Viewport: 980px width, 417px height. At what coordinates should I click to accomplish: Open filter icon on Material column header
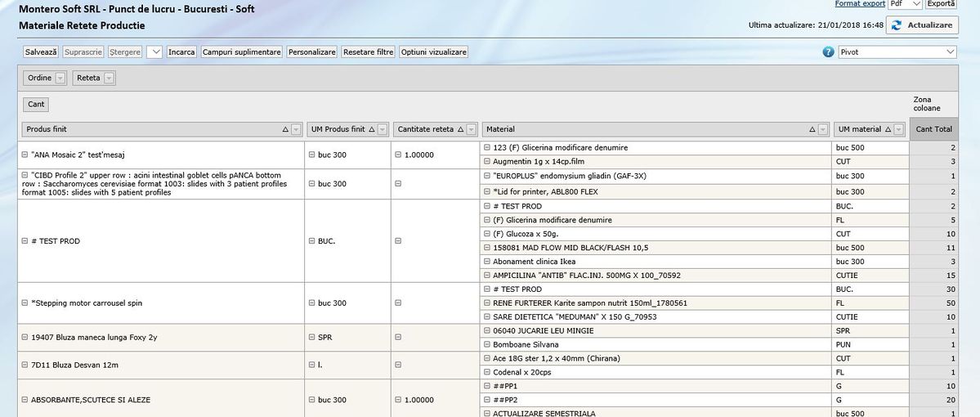coord(823,129)
